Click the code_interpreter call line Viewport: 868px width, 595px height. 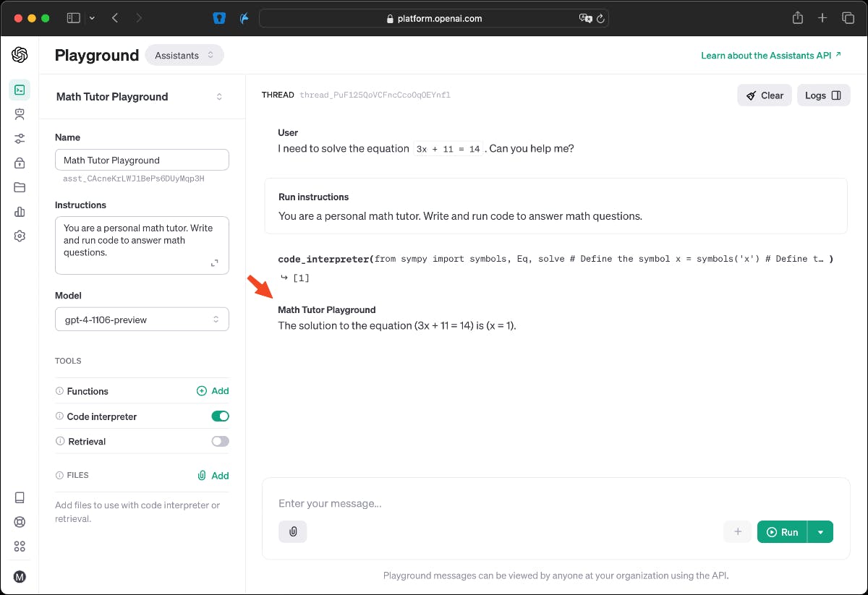556,259
